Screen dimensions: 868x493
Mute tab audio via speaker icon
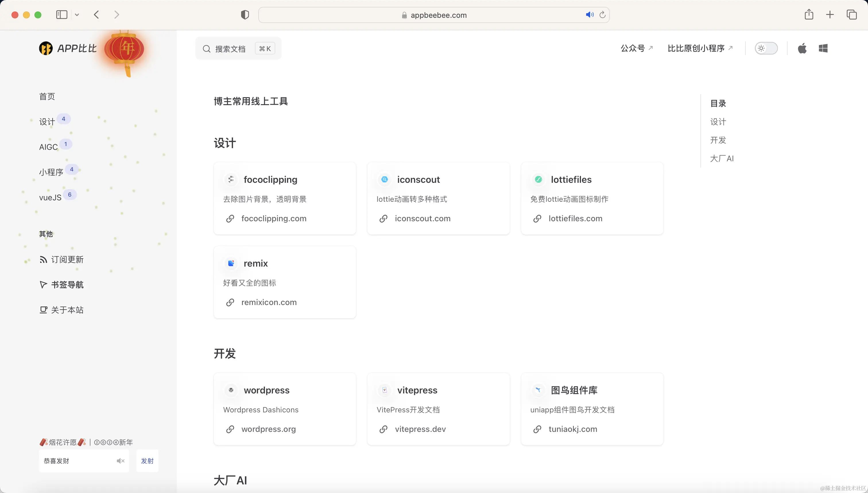[x=589, y=15]
